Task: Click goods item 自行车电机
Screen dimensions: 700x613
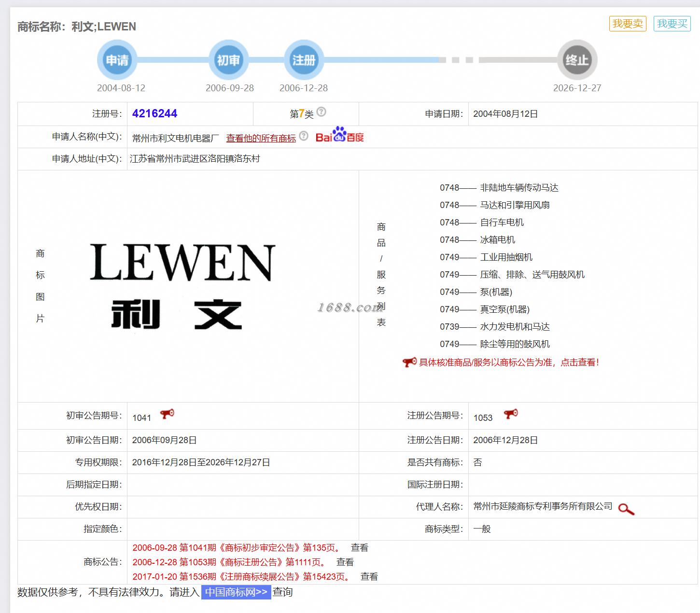Action: [x=502, y=223]
